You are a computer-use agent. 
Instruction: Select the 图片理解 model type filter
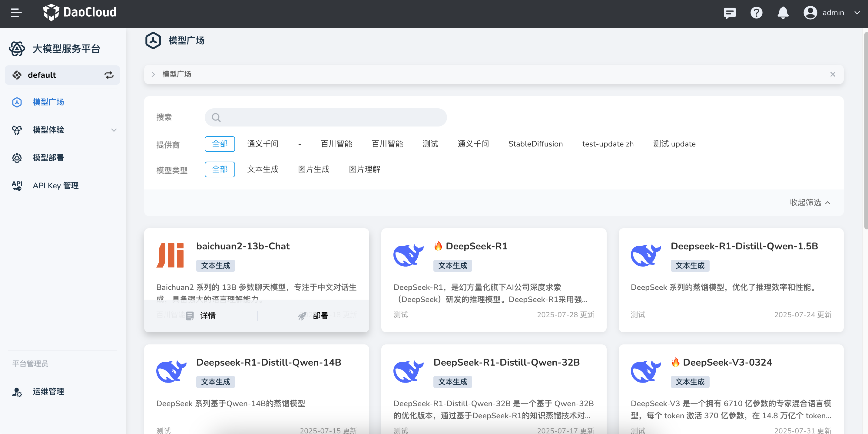(x=364, y=169)
